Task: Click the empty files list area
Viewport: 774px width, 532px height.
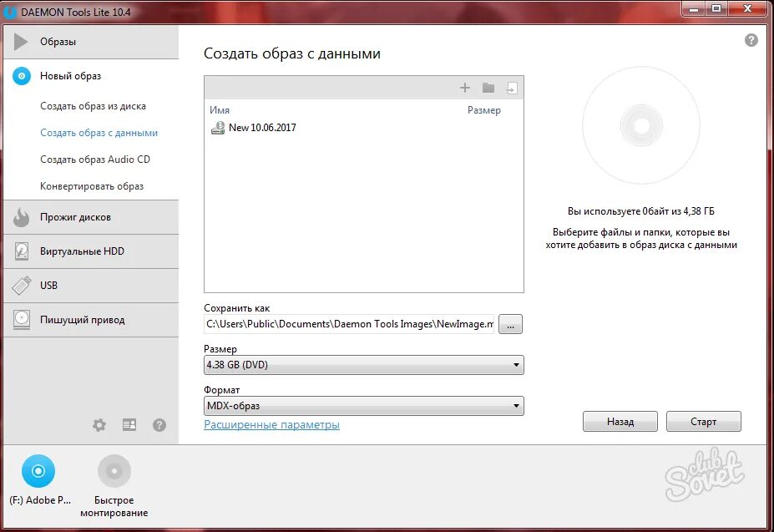Action: click(364, 212)
